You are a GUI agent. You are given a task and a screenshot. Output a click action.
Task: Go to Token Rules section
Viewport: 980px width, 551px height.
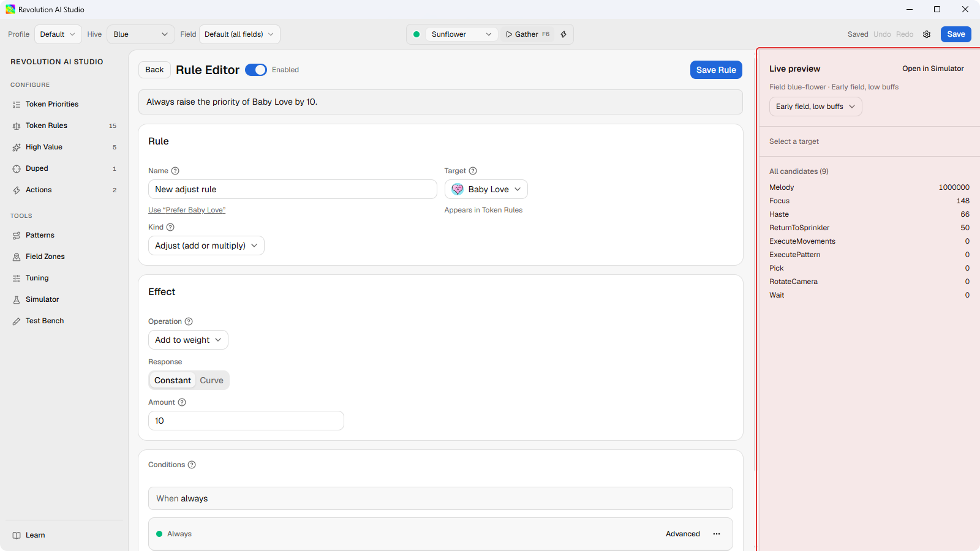point(64,126)
